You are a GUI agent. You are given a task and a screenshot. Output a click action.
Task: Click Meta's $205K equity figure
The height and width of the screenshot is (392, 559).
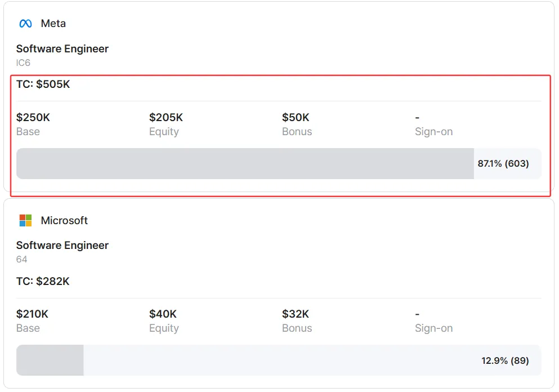[x=166, y=118]
